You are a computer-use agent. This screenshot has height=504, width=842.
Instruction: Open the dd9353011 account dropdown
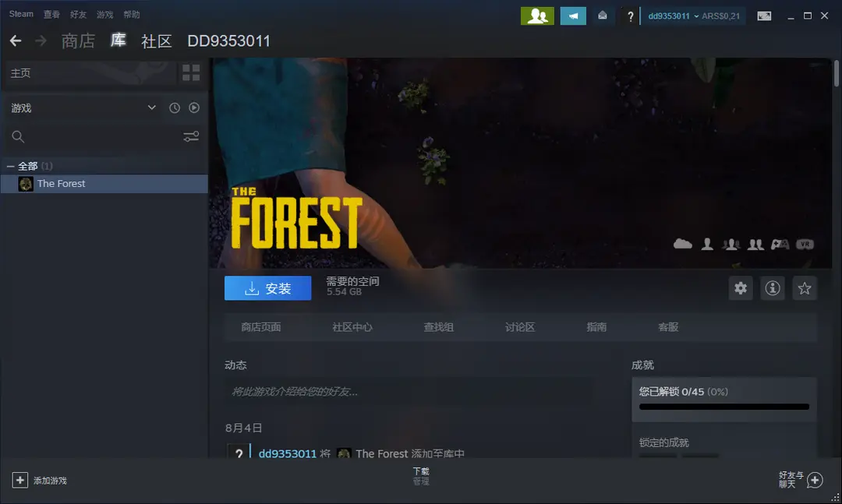674,16
